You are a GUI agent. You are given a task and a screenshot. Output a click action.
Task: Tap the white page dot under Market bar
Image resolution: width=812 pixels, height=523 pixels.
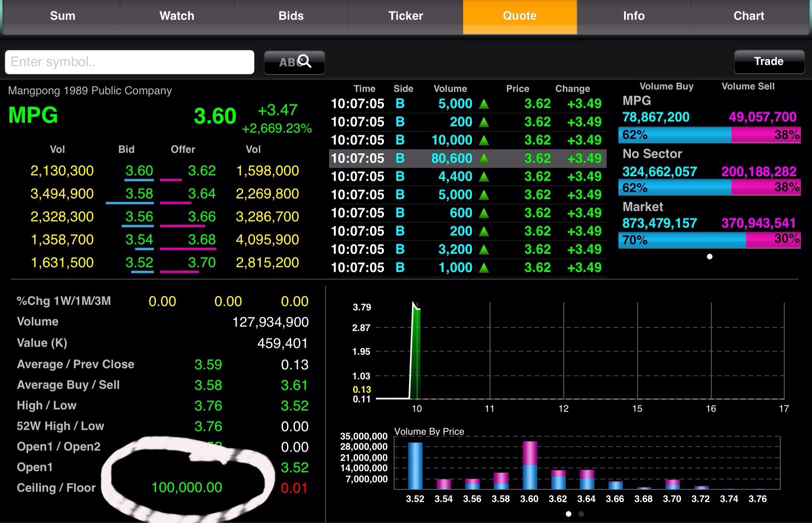coord(710,257)
